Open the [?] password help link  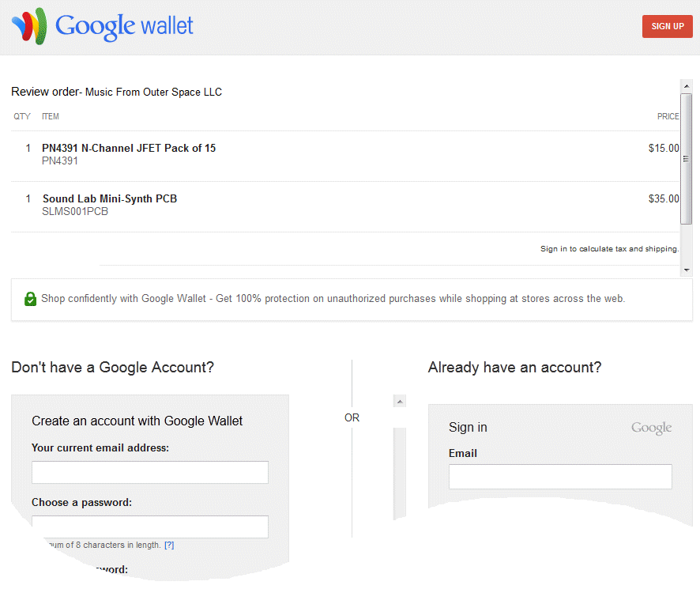click(169, 545)
